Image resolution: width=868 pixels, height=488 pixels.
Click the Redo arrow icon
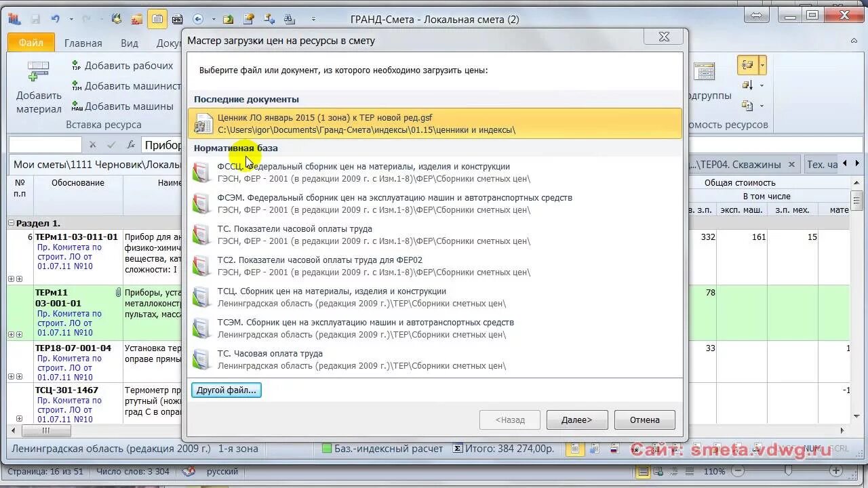point(85,19)
